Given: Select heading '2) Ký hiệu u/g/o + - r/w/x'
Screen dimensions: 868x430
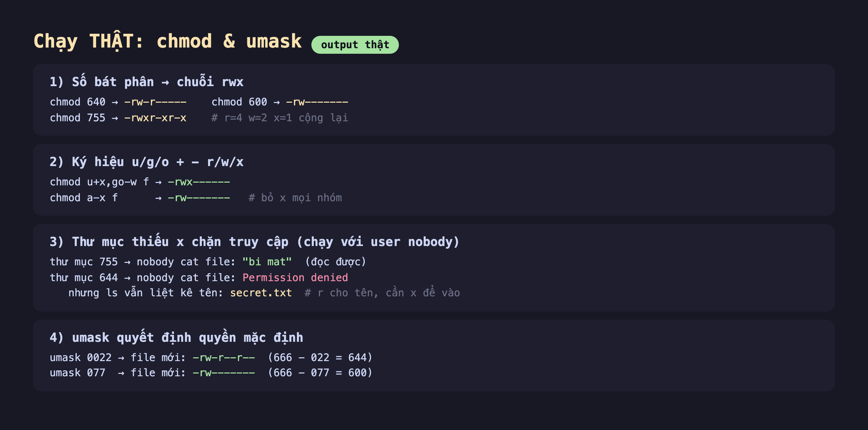Looking at the screenshot, I should tap(147, 162).
